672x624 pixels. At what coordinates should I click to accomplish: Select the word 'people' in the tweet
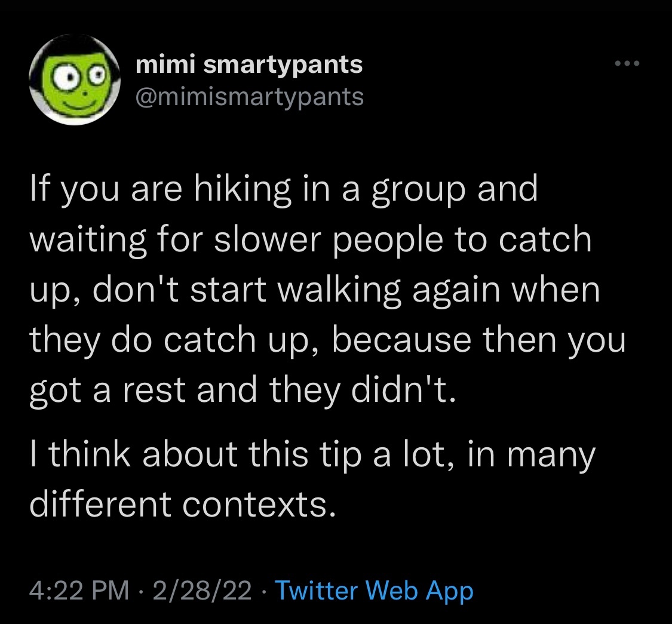[388, 242]
